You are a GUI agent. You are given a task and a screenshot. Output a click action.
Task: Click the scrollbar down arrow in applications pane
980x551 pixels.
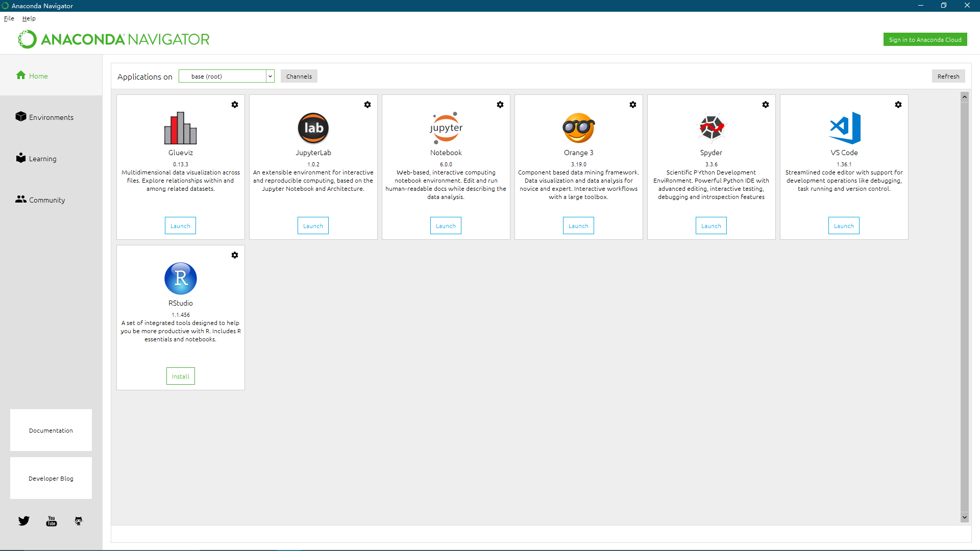[x=965, y=517]
